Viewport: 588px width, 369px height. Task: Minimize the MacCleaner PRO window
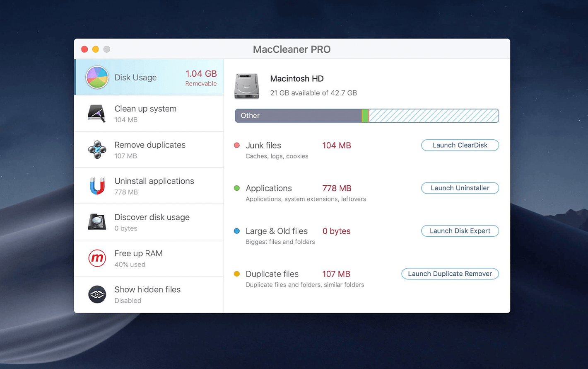[96, 49]
